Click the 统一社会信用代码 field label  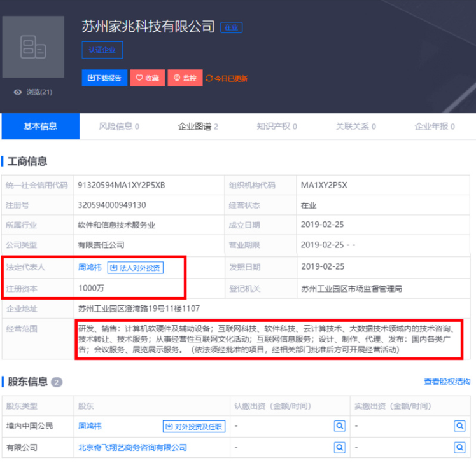37,185
